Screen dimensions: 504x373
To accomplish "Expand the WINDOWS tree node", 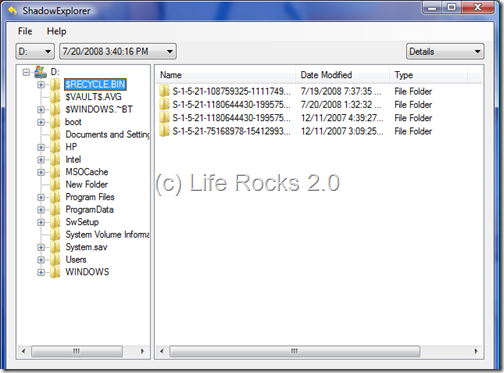I will (x=41, y=272).
